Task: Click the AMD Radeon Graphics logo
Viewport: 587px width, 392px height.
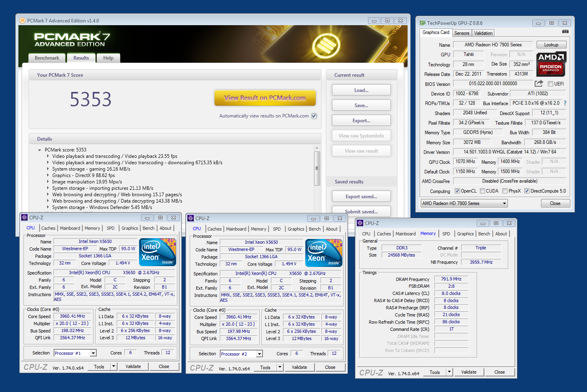Action: click(551, 64)
